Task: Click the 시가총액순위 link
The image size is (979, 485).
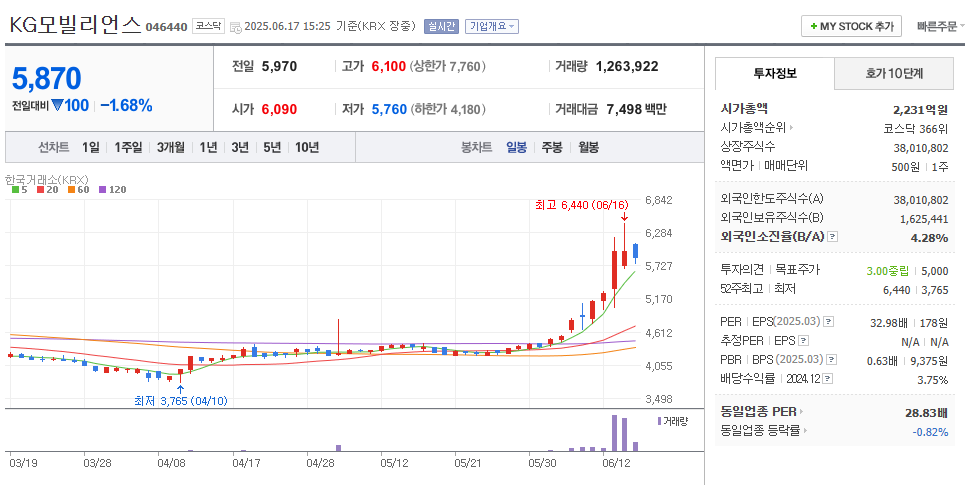Action: click(x=754, y=129)
